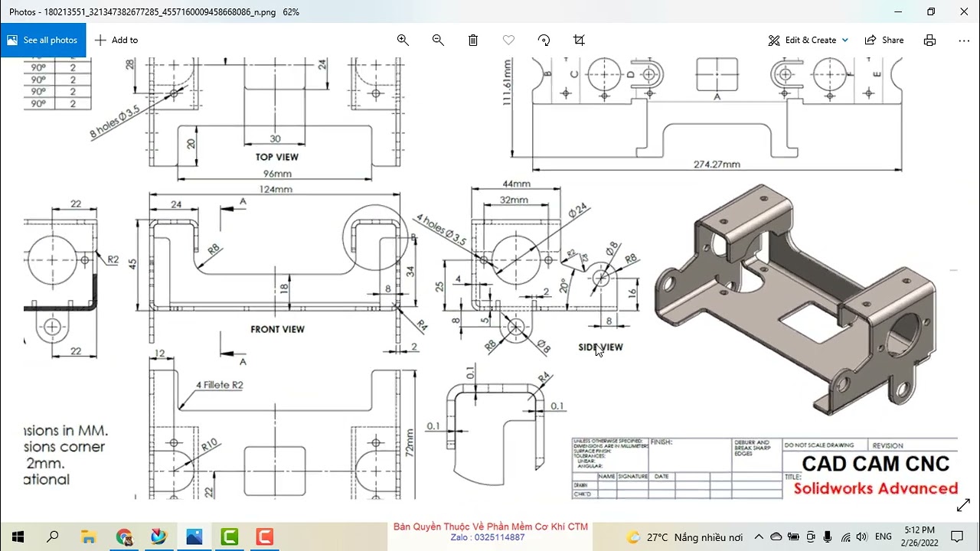Open Google Chrome from the taskbar
The height and width of the screenshot is (551, 980).
[x=124, y=536]
